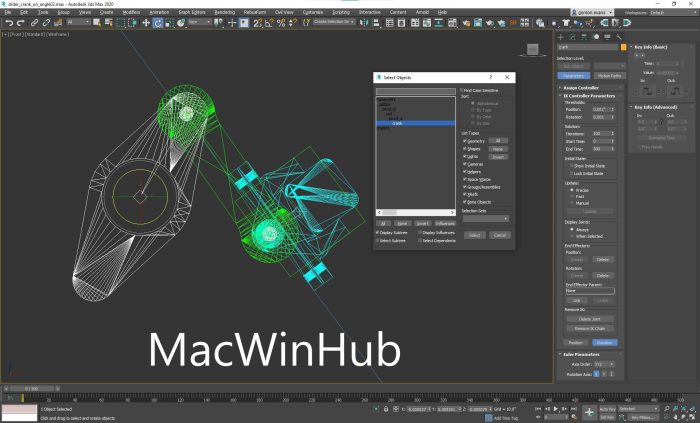Open the Reference Coordinate System View dropdown
Viewport: 700px width, 423px height.
[200, 22]
